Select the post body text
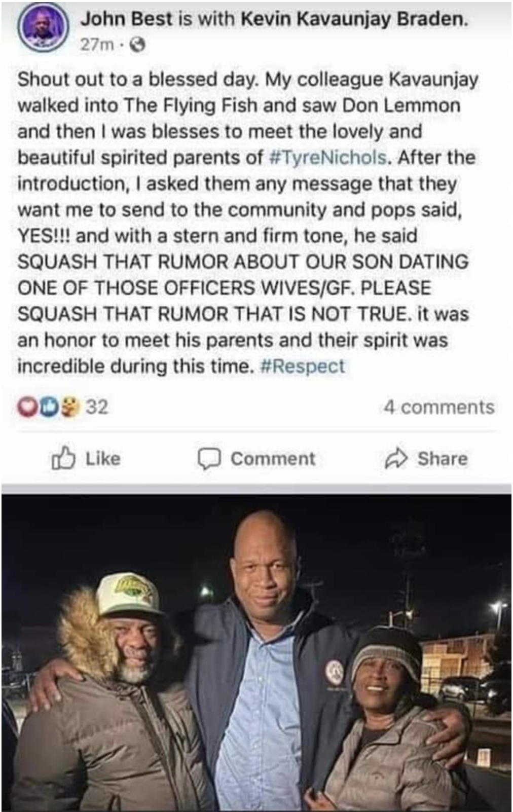 point(247,223)
